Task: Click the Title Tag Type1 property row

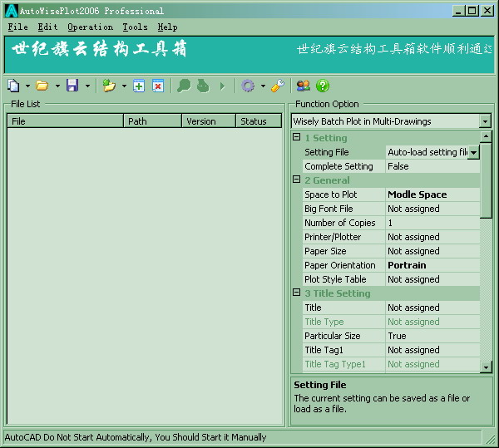Action: click(x=391, y=364)
